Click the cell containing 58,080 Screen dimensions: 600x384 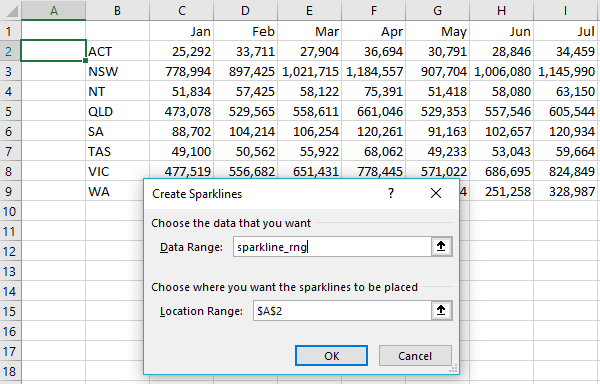[502, 91]
